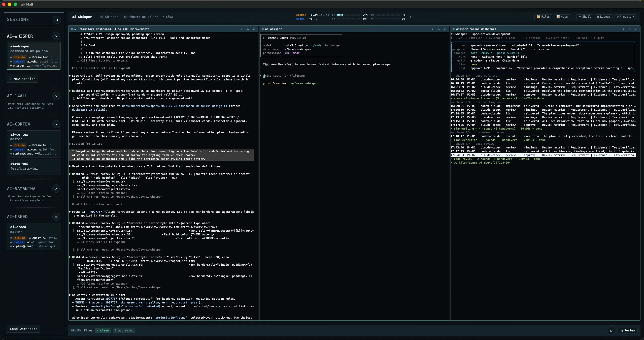The image size is (644, 340).
Task: Click the scroll-down arrow in the Brainstorm pane header
Action: pyautogui.click(x=242, y=29)
